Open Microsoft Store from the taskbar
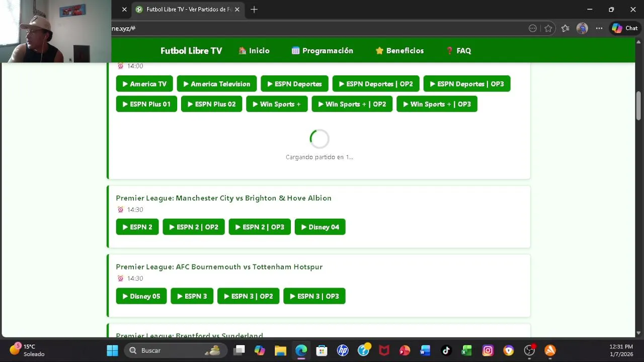The height and width of the screenshot is (362, 644). pyautogui.click(x=321, y=350)
